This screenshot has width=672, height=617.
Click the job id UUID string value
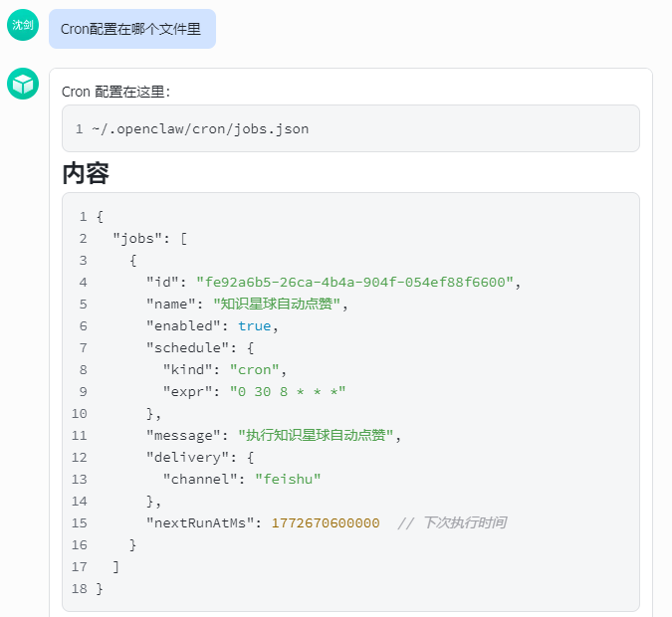[354, 282]
